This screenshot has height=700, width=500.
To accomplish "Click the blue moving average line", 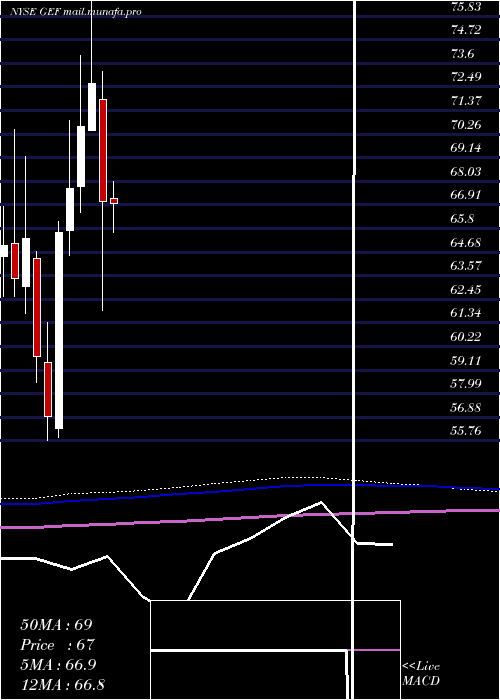I will 250,489.
